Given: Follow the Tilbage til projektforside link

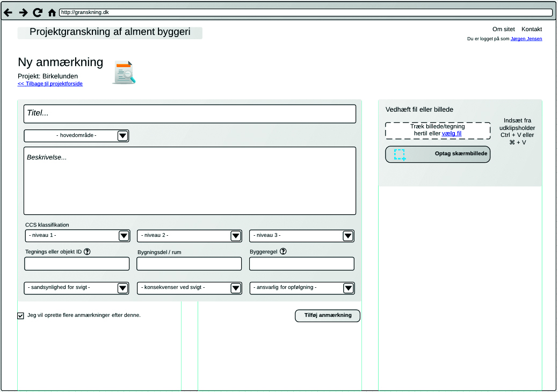Looking at the screenshot, I should click(50, 84).
